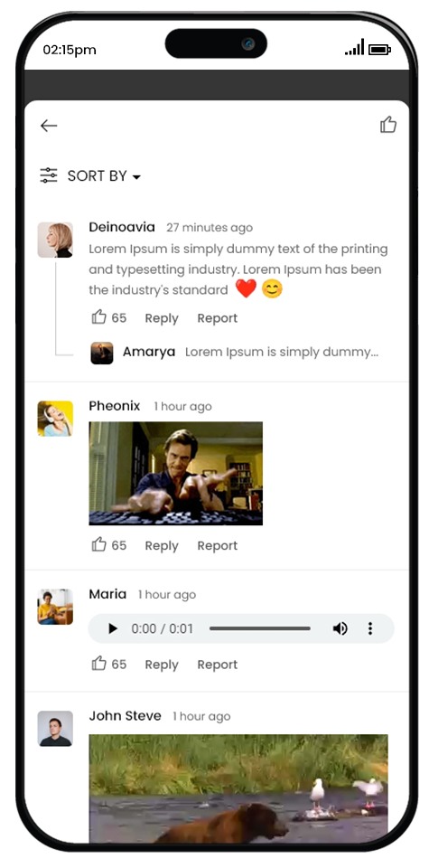
Task: Like Pheonix's GIF comment
Action: point(99,544)
